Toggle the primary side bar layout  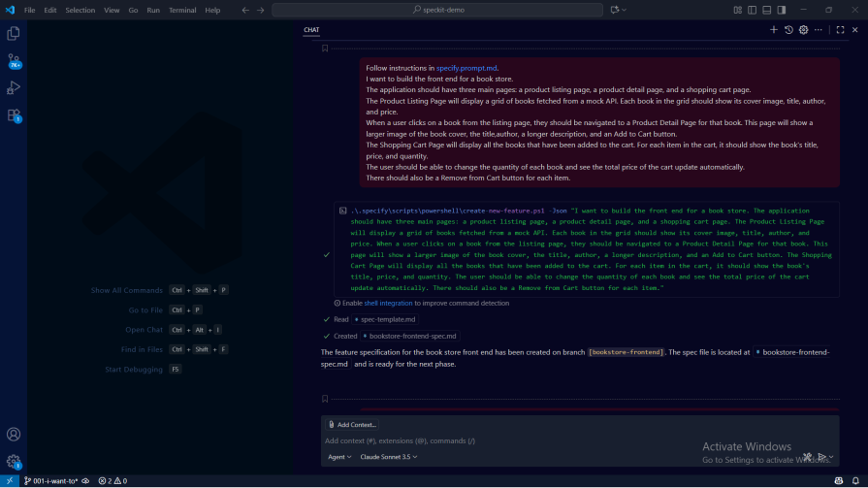click(753, 10)
